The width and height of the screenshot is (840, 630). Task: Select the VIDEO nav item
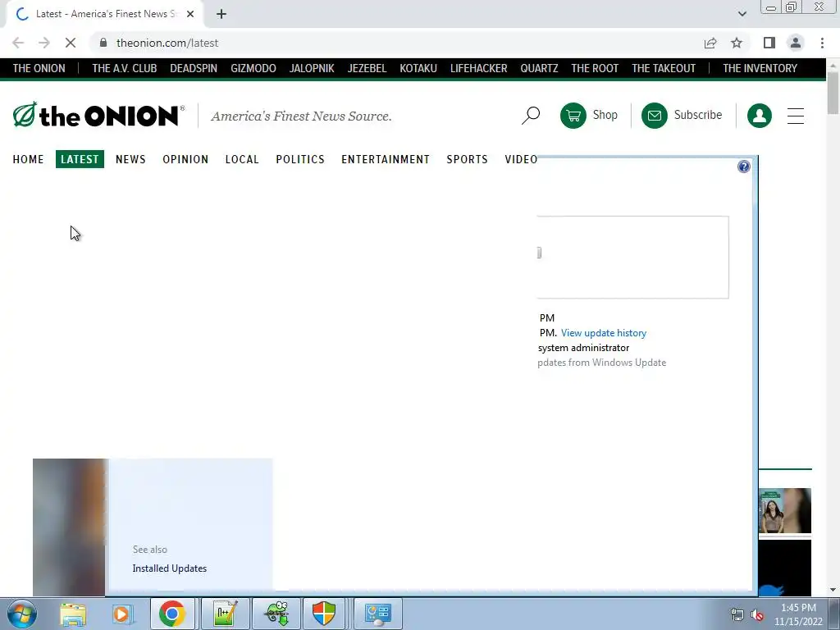(x=521, y=159)
